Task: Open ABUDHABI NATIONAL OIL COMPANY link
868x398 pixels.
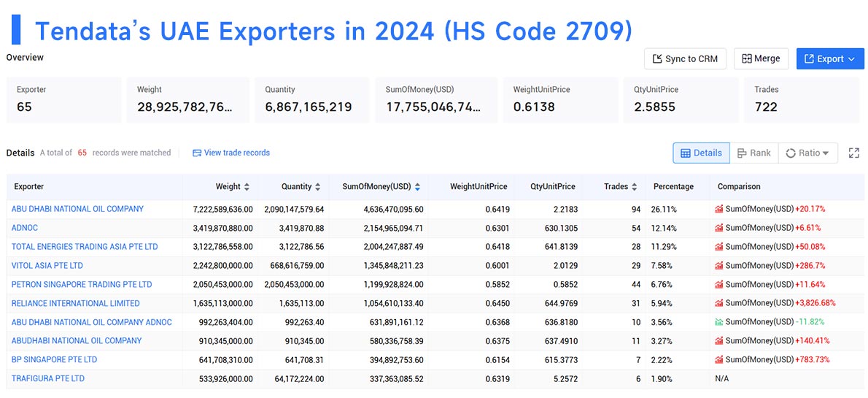Action: [x=77, y=341]
